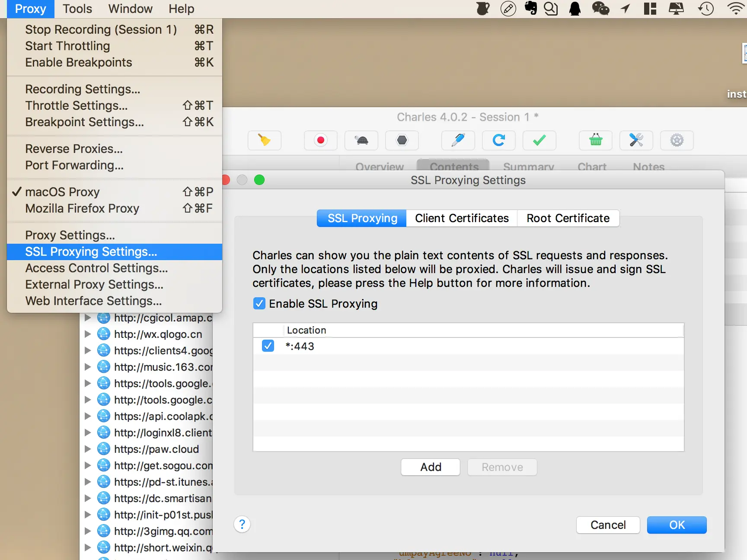This screenshot has width=747, height=560.
Task: Choose Enable Breakpoints menu item
Action: coord(115,62)
